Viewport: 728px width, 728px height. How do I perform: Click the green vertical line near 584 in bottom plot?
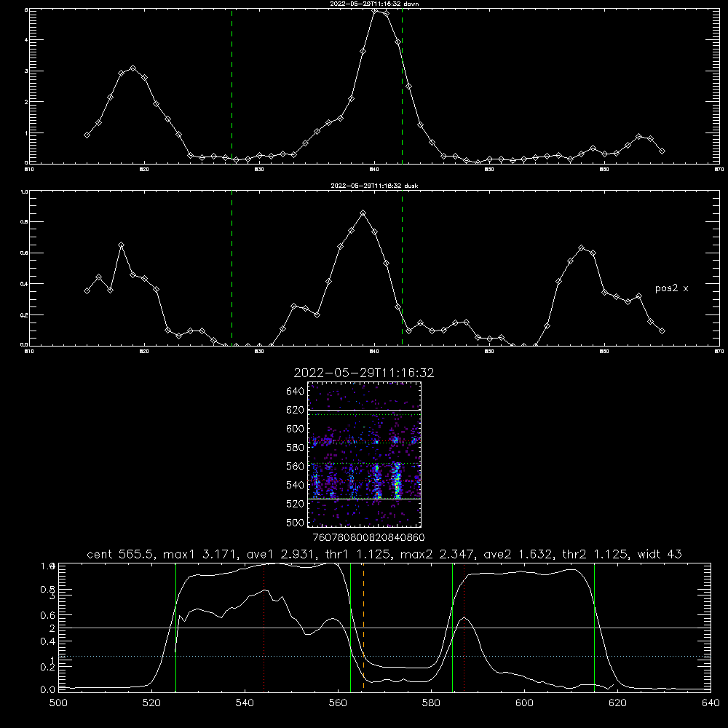pos(453,628)
